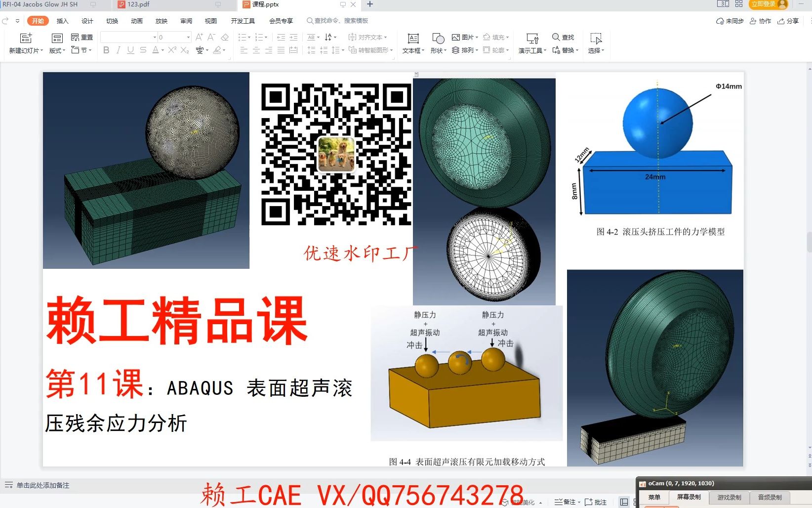Image resolution: width=812 pixels, height=508 pixels.
Task: Click the increase indent icon
Action: (293, 37)
